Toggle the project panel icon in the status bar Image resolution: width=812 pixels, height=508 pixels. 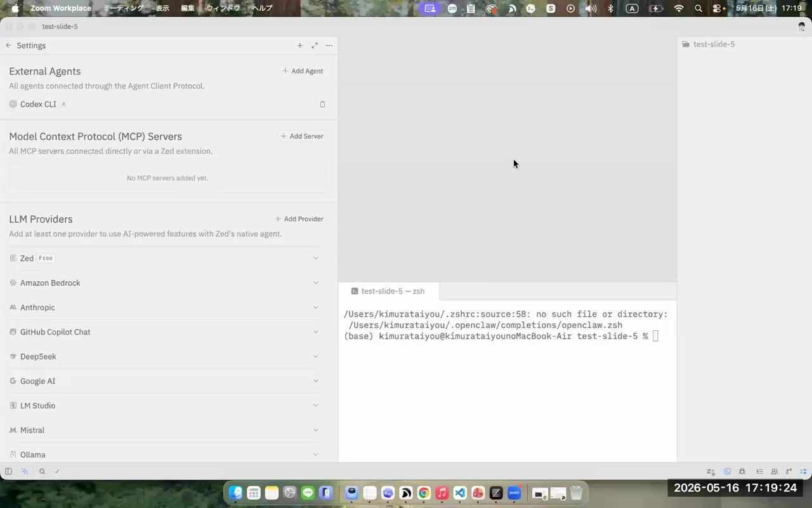pos(804,472)
